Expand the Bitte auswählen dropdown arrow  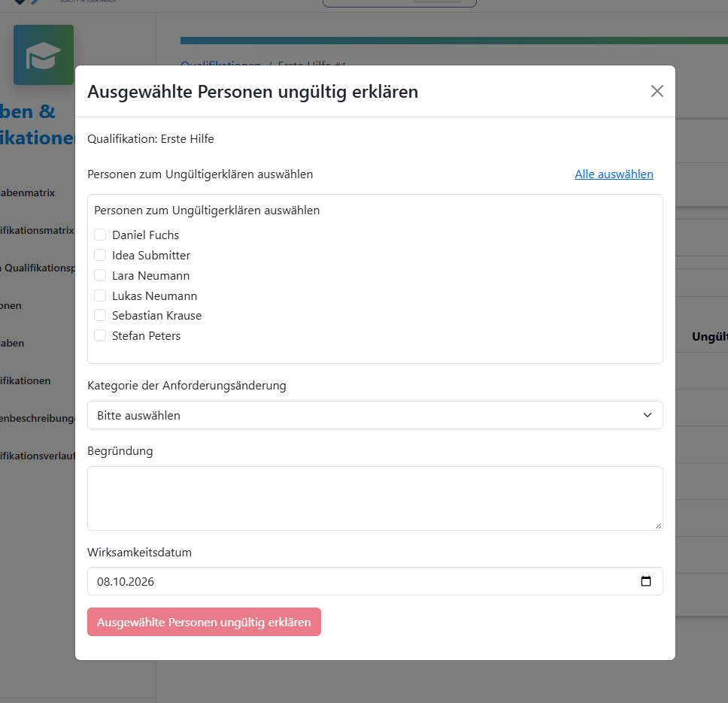tap(647, 415)
